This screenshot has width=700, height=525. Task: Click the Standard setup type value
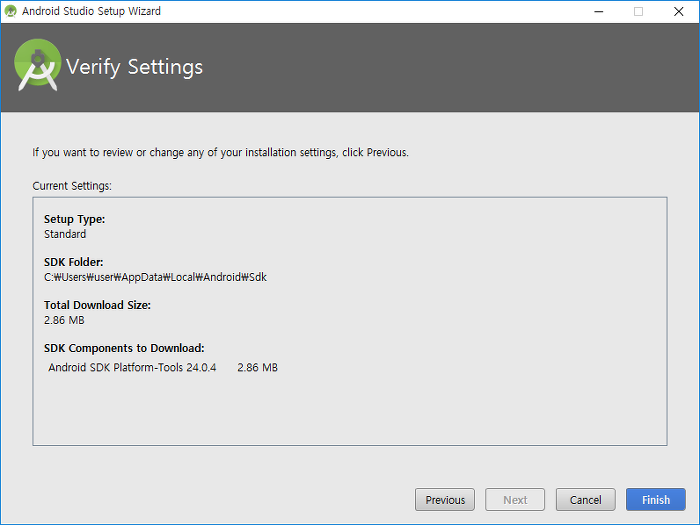tap(65, 234)
